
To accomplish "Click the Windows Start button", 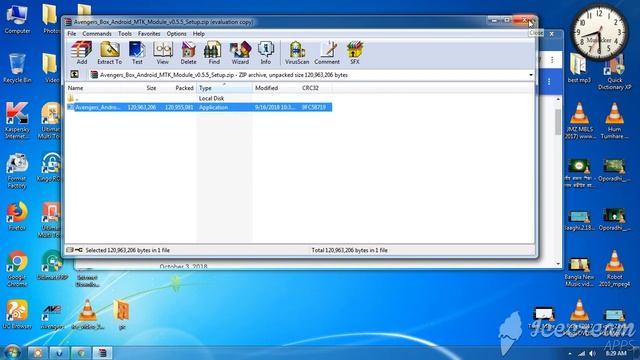I will point(12,352).
